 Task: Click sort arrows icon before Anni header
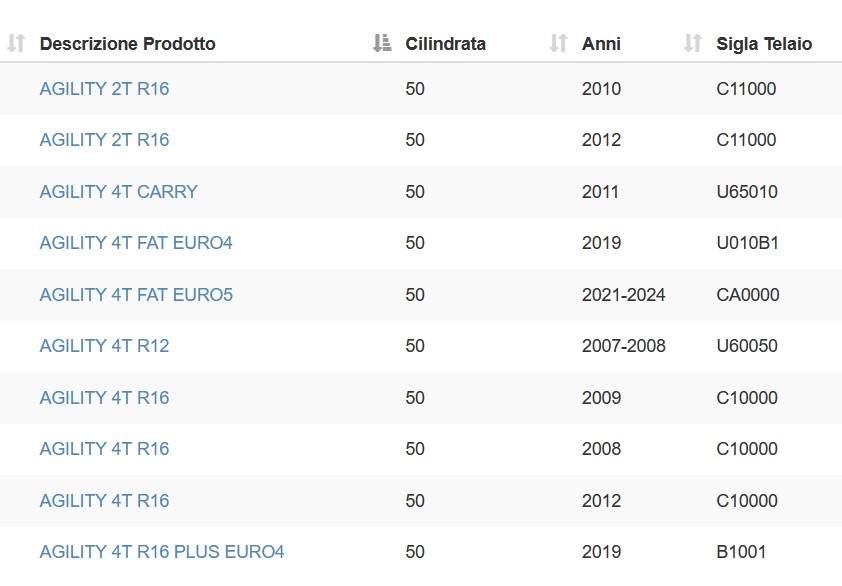558,43
